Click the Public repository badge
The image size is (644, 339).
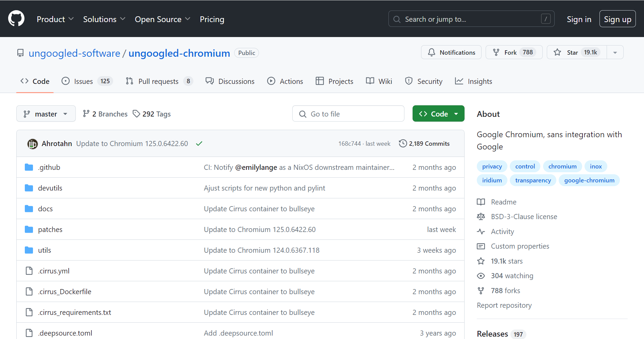point(246,53)
